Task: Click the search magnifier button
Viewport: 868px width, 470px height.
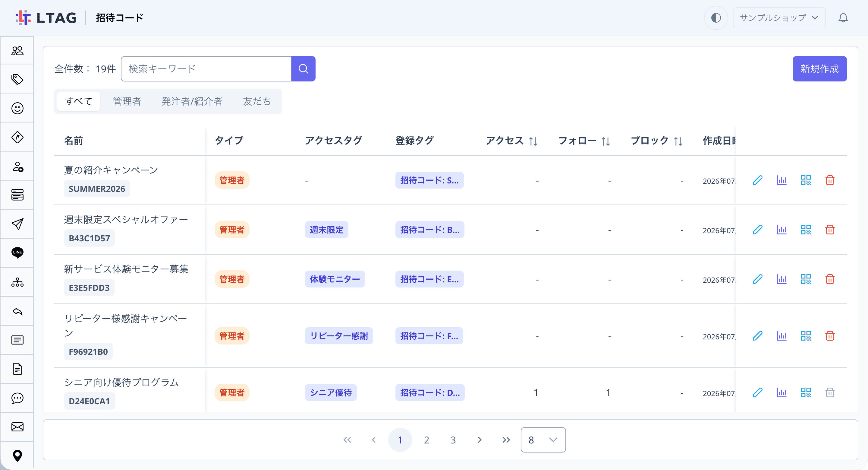Action: [303, 69]
